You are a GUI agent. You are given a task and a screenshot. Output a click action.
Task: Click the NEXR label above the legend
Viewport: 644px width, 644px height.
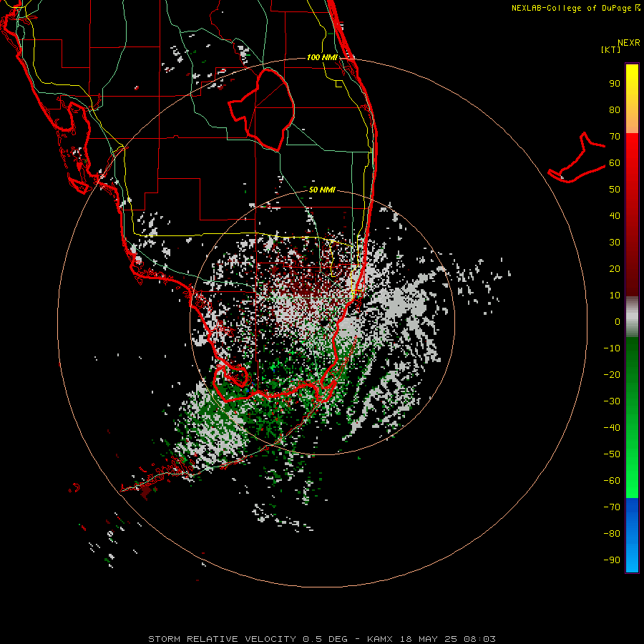628,43
